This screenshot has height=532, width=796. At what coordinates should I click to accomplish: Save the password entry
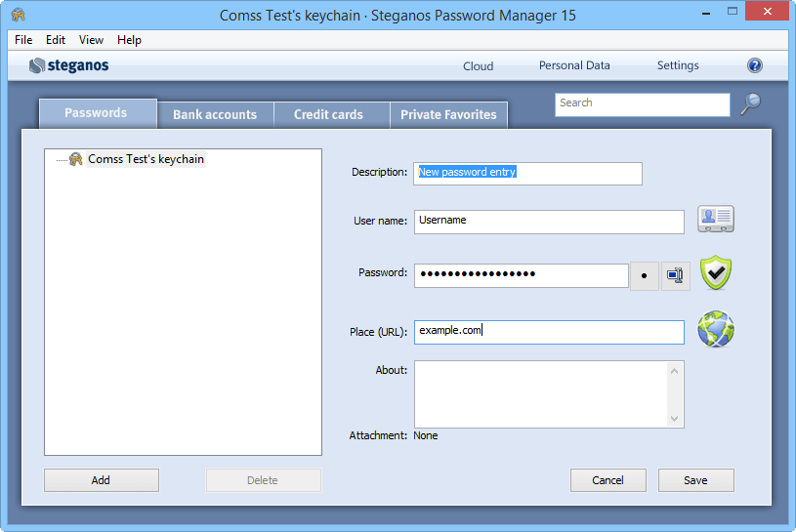coord(696,480)
